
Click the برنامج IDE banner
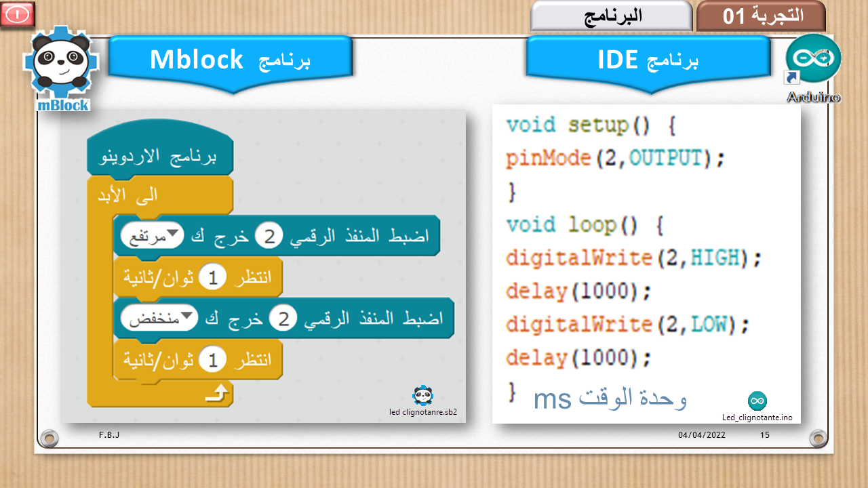tap(648, 60)
